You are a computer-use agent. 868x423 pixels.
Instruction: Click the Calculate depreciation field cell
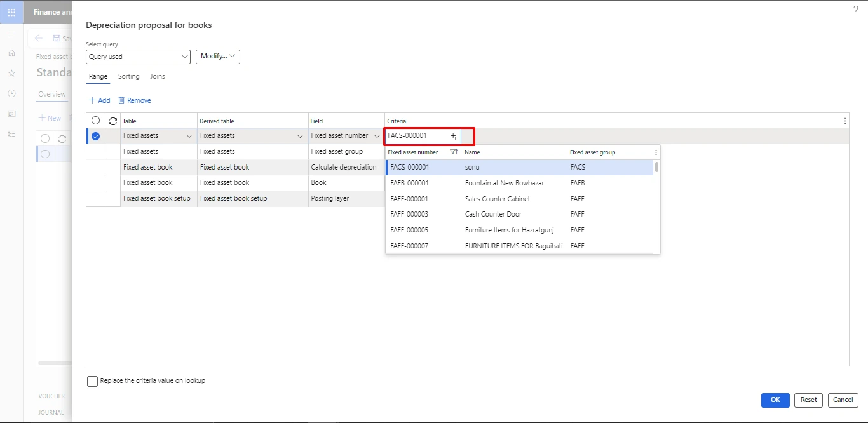(346, 167)
